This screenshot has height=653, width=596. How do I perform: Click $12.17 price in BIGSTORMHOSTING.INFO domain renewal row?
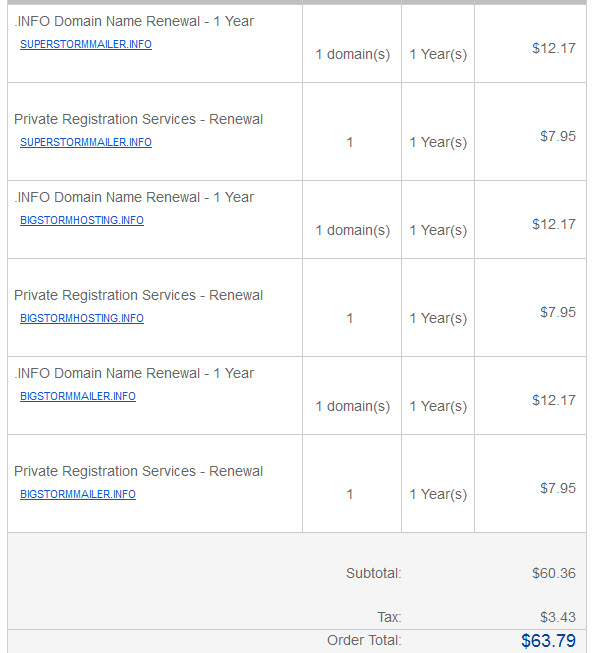(x=554, y=224)
